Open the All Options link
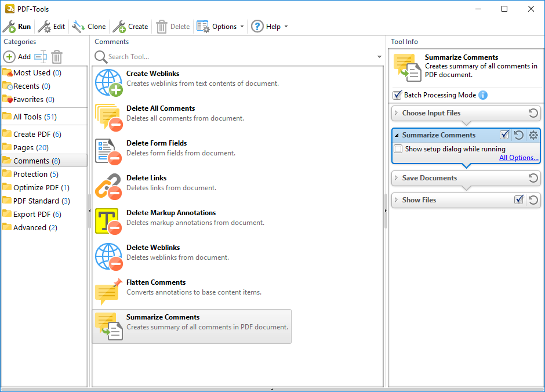The height and width of the screenshot is (392, 545). tap(519, 158)
